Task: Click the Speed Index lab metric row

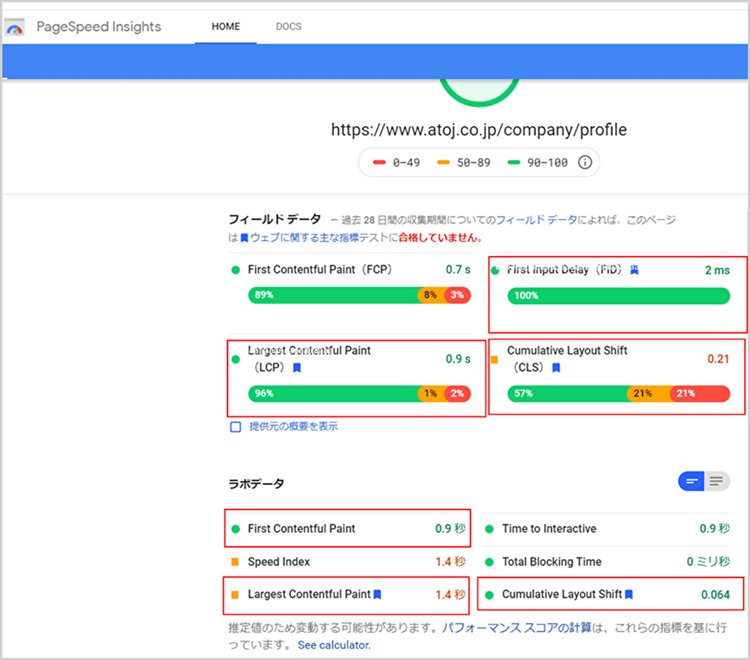Action: [348, 561]
